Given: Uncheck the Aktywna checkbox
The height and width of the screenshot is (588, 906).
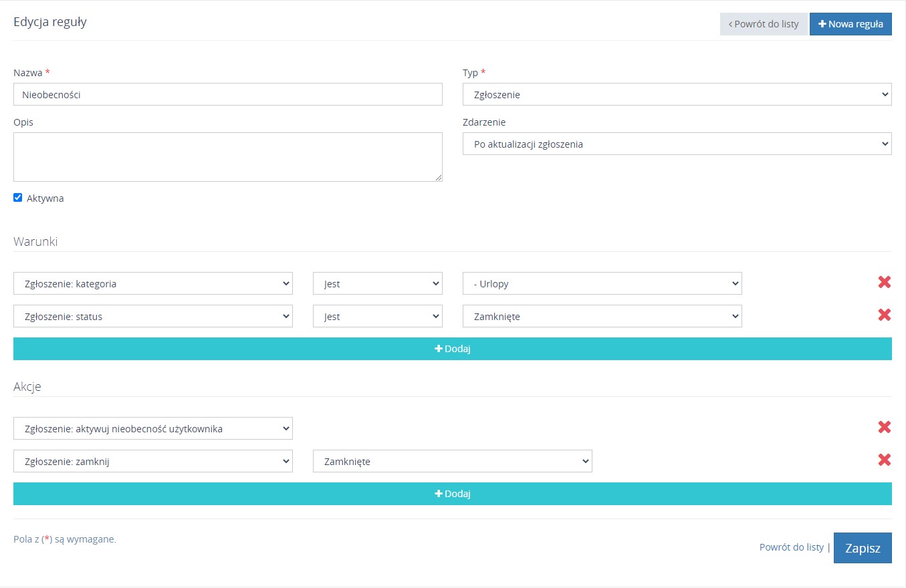Looking at the screenshot, I should pyautogui.click(x=18, y=198).
